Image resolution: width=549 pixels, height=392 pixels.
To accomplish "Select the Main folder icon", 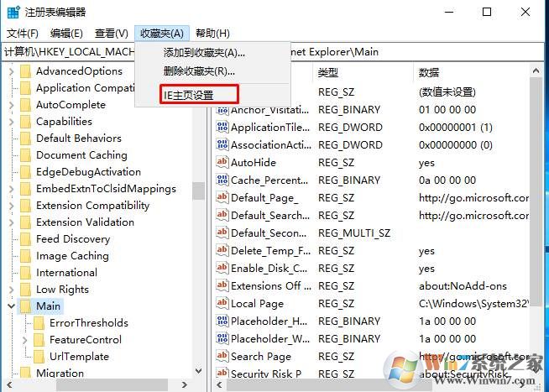I will point(25,306).
